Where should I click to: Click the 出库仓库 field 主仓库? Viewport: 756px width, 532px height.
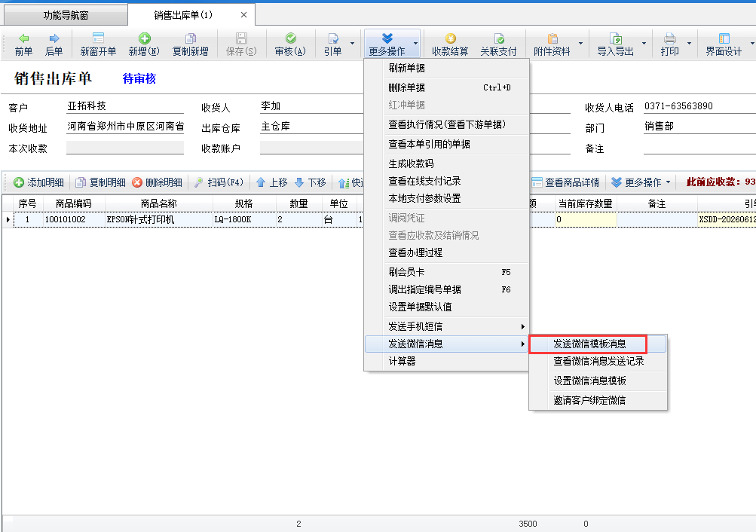point(311,127)
